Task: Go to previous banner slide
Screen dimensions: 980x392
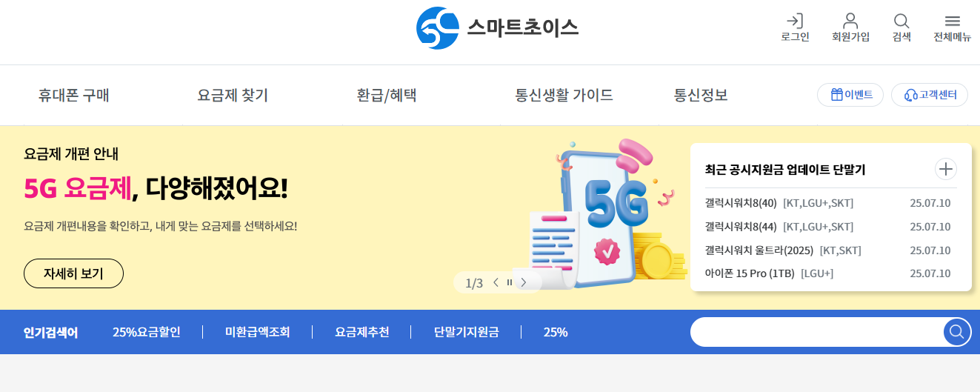Action: tap(496, 282)
